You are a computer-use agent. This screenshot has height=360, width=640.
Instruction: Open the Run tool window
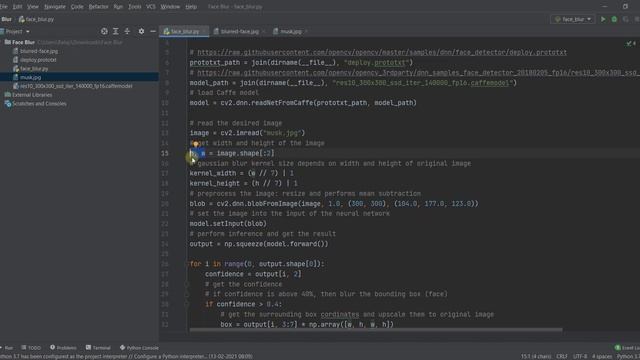7,348
